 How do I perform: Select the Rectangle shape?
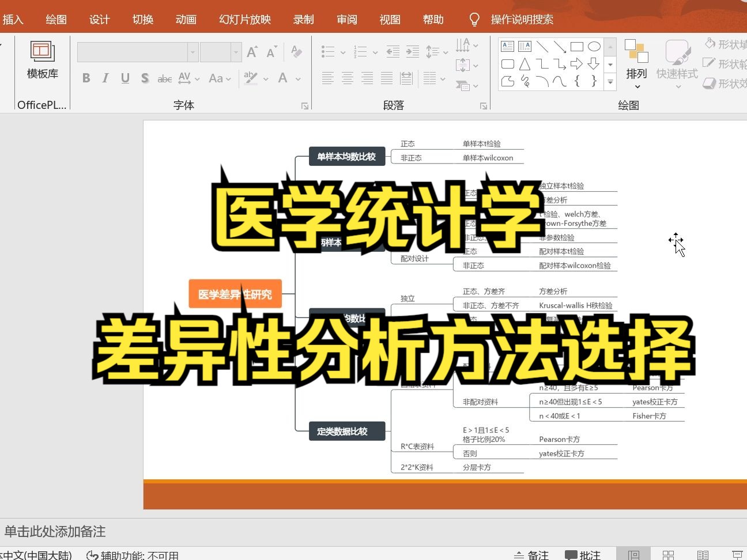click(577, 47)
